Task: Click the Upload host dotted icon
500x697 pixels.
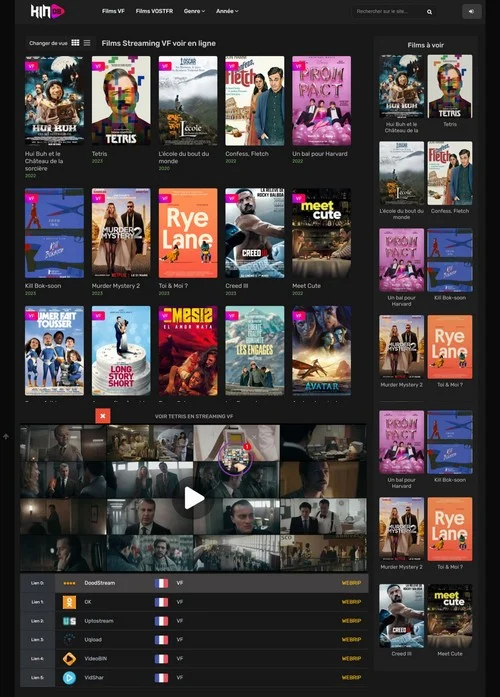Action: (69, 640)
